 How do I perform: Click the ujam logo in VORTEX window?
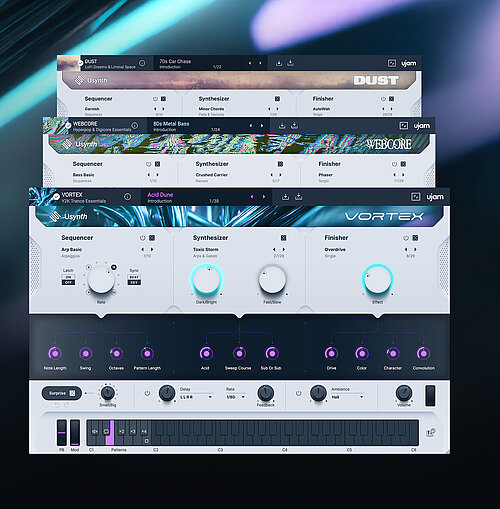click(435, 197)
